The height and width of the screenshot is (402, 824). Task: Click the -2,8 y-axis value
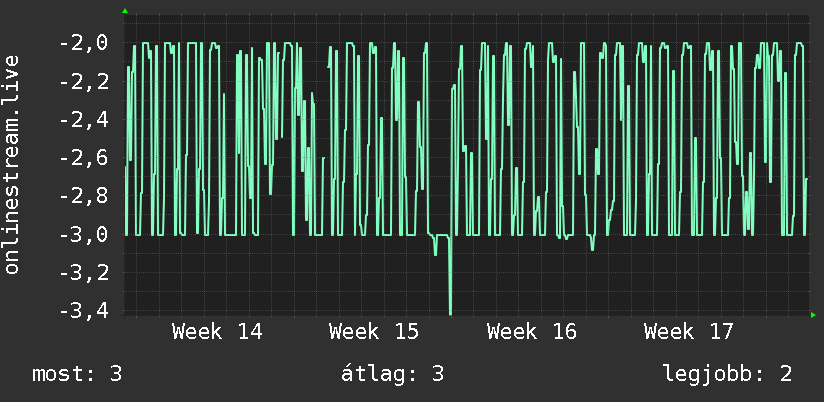84,197
